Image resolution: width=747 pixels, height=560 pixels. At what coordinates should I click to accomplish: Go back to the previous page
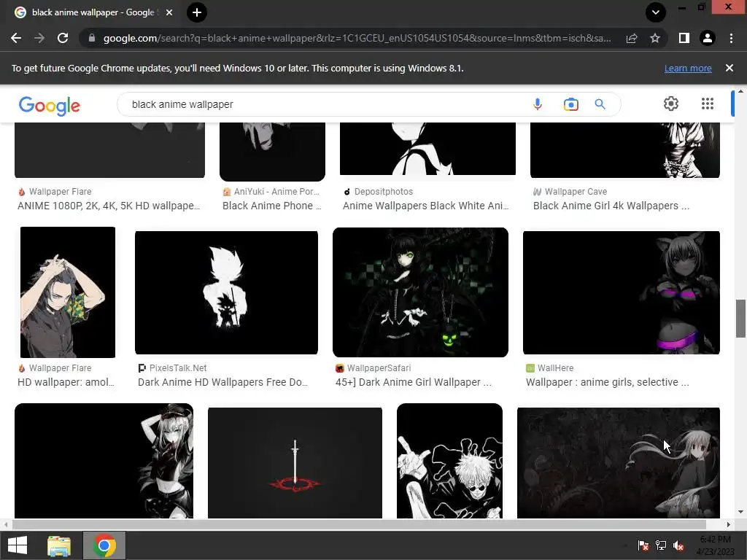click(x=16, y=38)
